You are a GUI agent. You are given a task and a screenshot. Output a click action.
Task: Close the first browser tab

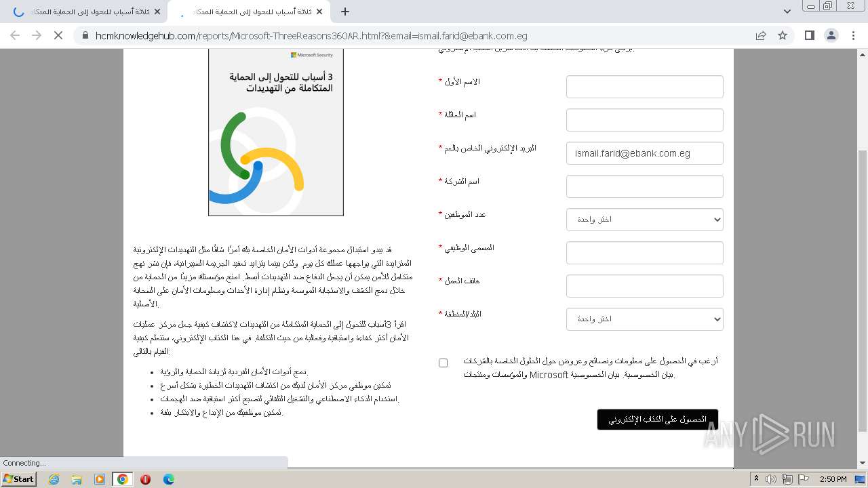[157, 12]
